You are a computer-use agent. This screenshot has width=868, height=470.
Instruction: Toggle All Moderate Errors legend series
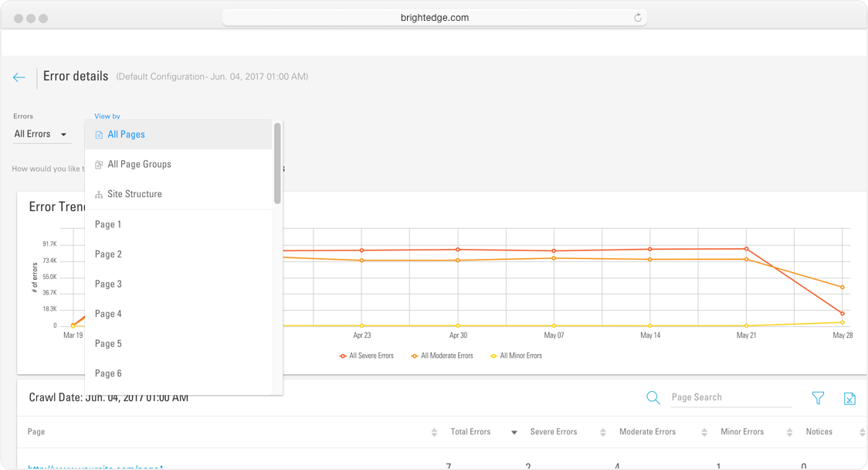[442, 356]
